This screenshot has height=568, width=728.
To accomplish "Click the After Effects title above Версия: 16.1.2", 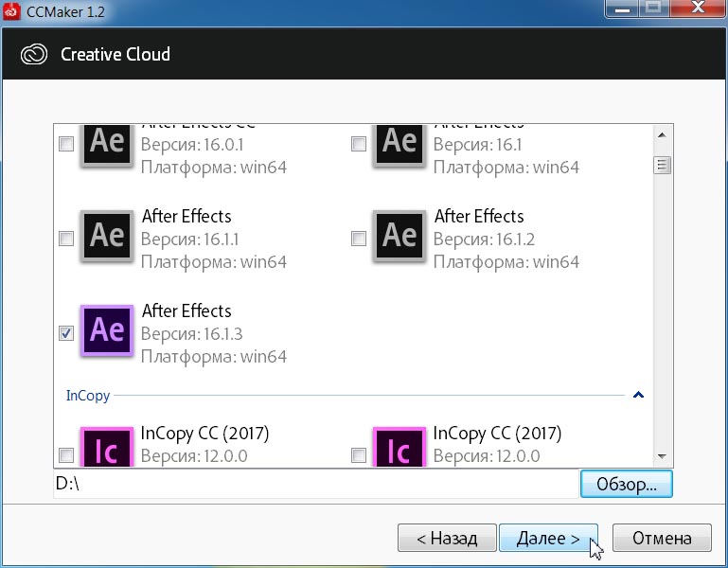I will click(479, 217).
